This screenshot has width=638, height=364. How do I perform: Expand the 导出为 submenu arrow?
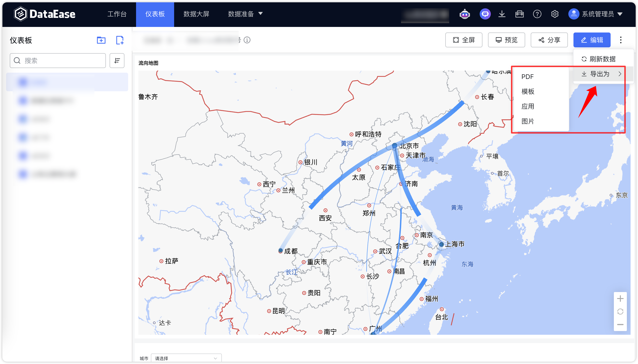tap(619, 74)
